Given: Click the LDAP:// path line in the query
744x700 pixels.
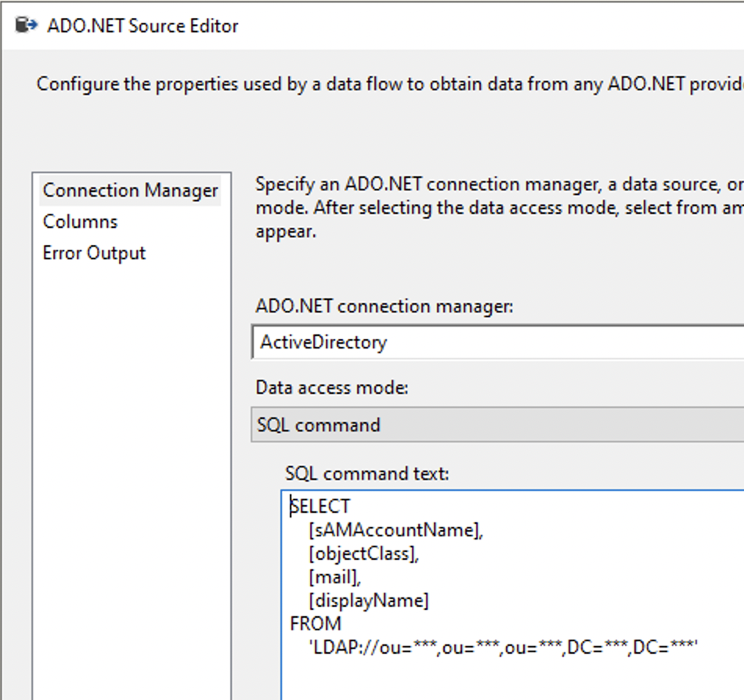Looking at the screenshot, I should 503,648.
